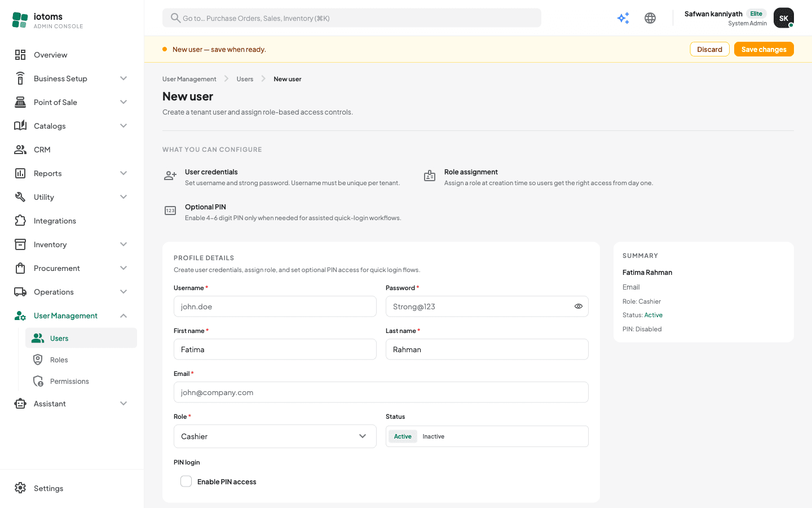Click the First name field containing Fatima
Viewport: 812px width, 508px height.
(275, 349)
